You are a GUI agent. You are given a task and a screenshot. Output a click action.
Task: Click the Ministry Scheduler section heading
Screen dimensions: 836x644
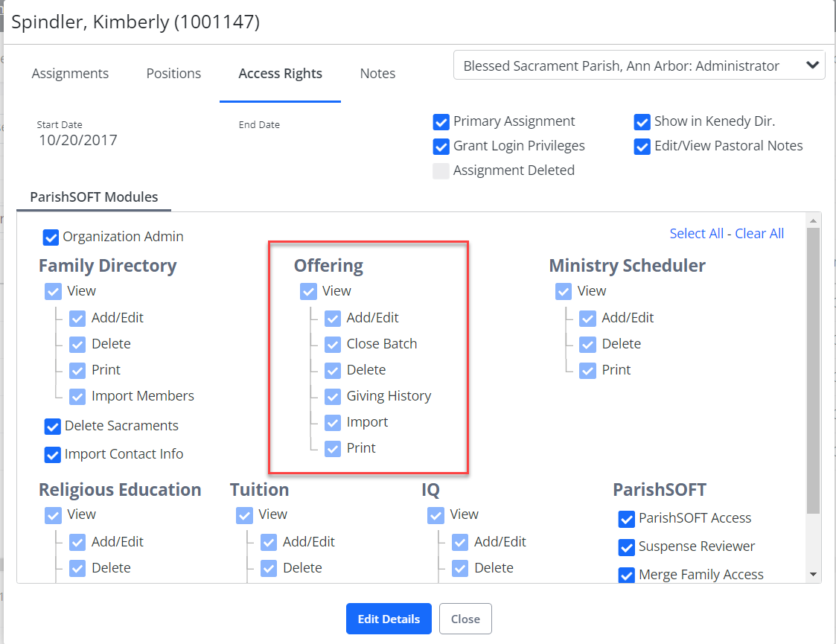tap(627, 266)
